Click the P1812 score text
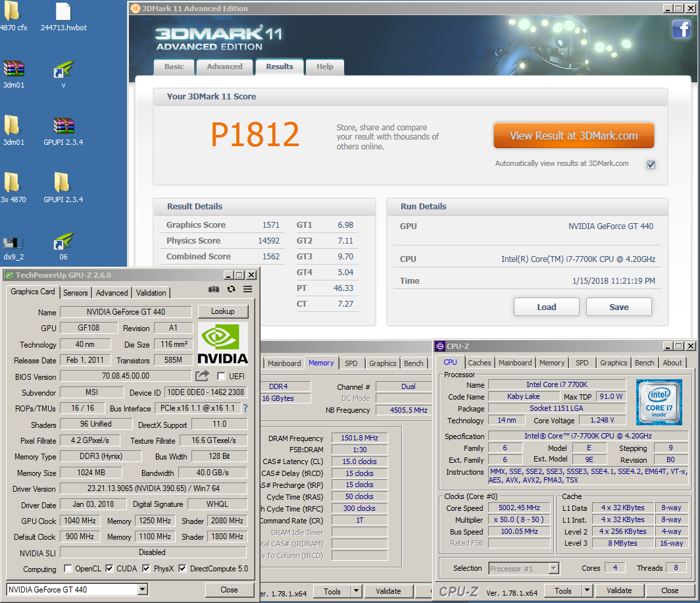 255,134
